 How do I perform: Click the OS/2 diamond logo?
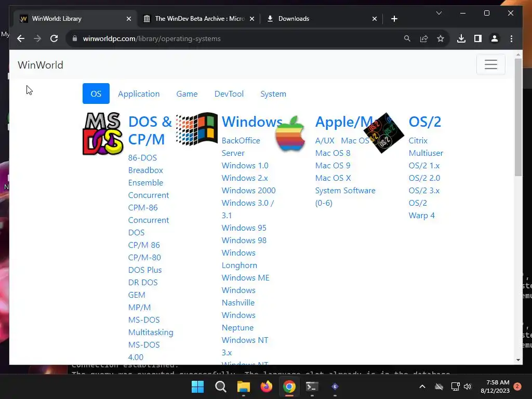pyautogui.click(x=384, y=133)
